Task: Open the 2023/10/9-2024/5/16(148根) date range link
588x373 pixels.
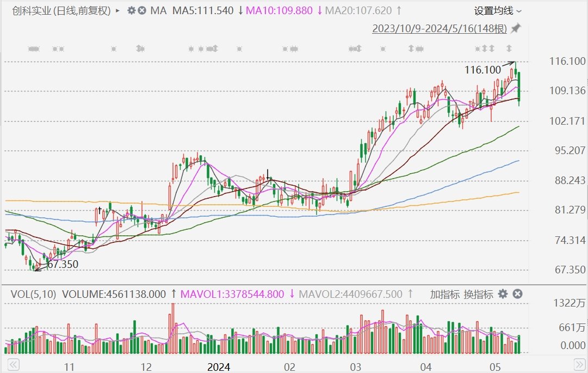Action: [x=440, y=28]
